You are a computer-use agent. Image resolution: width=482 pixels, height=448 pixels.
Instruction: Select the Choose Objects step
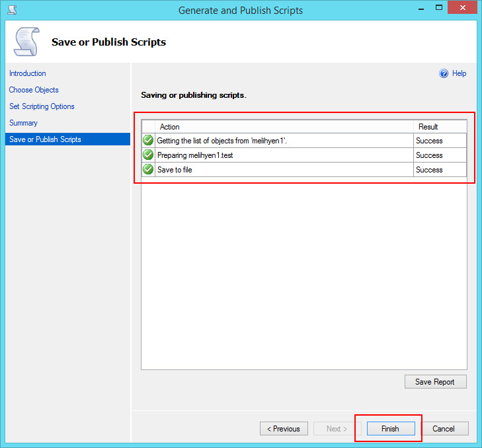click(34, 90)
